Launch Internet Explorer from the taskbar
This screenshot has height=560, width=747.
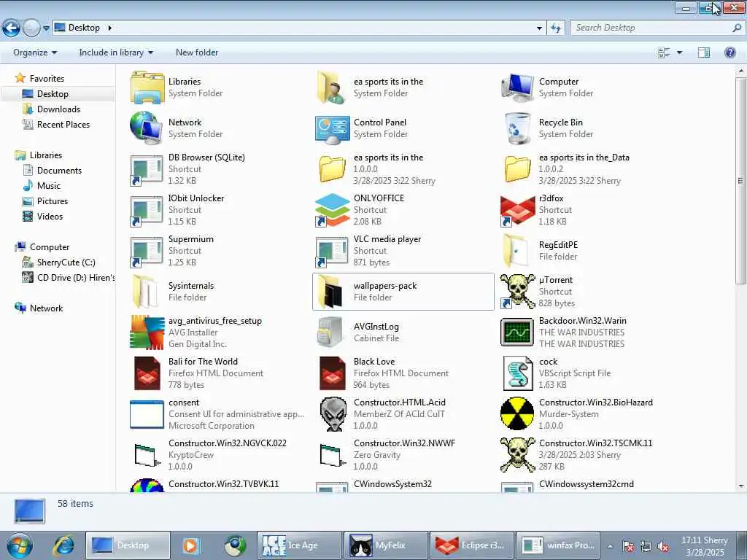click(63, 545)
